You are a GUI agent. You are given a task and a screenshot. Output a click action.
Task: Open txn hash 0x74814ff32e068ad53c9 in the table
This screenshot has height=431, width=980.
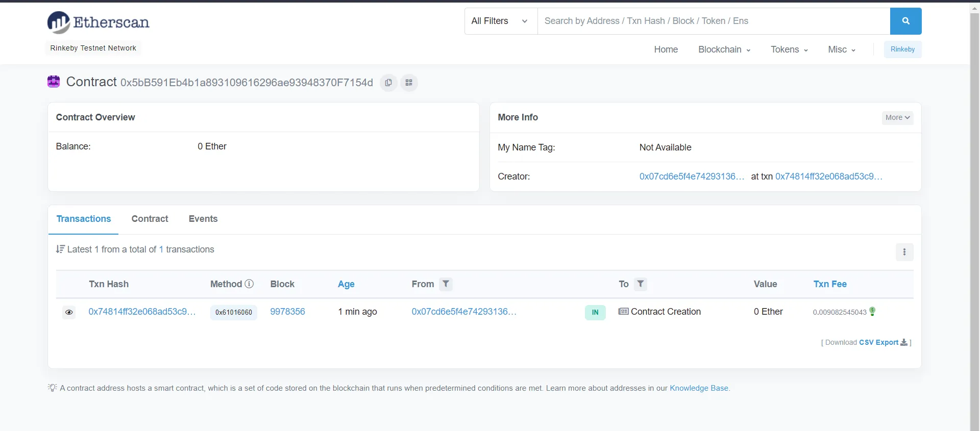pyautogui.click(x=142, y=312)
